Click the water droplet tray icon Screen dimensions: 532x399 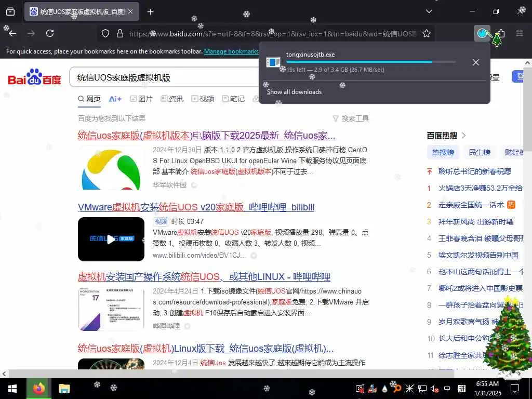384,389
